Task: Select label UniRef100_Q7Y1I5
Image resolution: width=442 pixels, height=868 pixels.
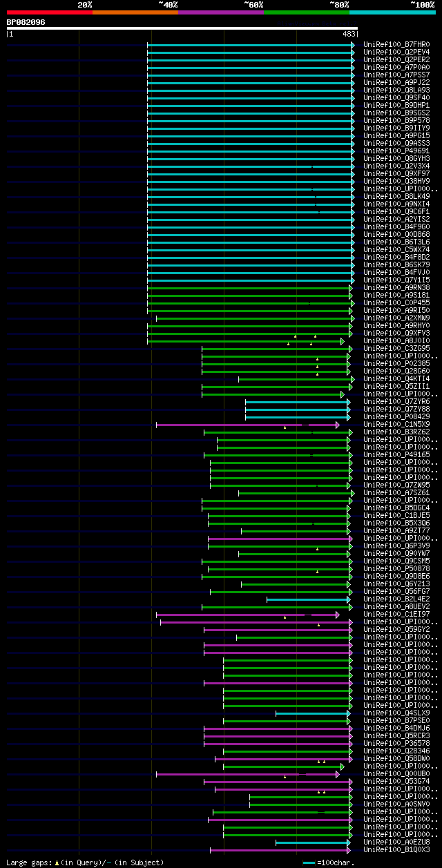Action: 396,280
